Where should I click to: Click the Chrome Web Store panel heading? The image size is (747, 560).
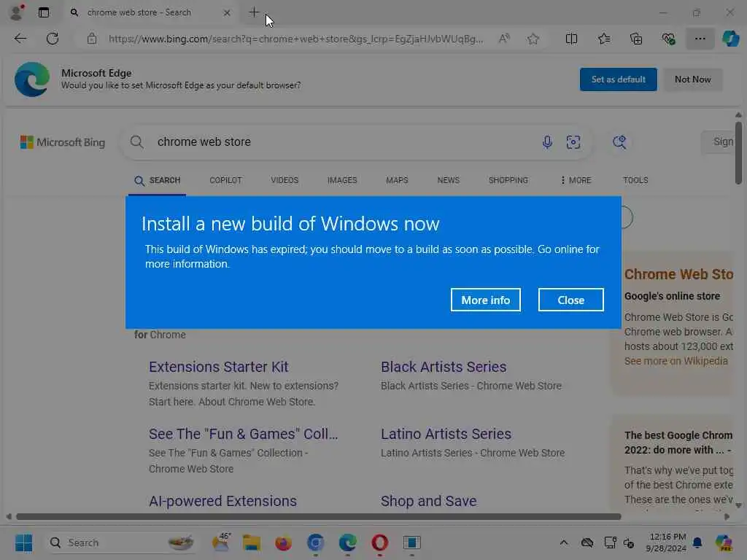pyautogui.click(x=678, y=274)
